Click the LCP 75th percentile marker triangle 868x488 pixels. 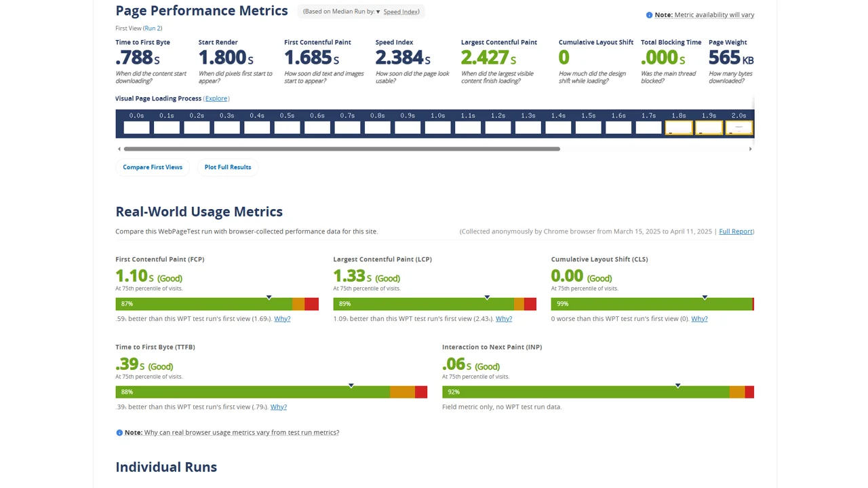487,297
